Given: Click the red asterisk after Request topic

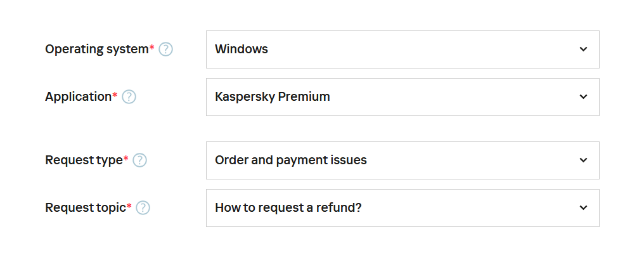Looking at the screenshot, I should pyautogui.click(x=129, y=207).
